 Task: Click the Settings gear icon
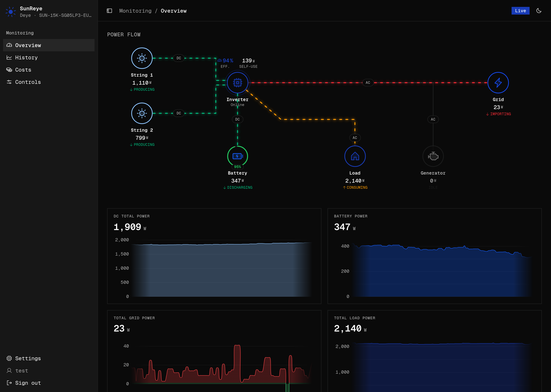click(x=9, y=359)
